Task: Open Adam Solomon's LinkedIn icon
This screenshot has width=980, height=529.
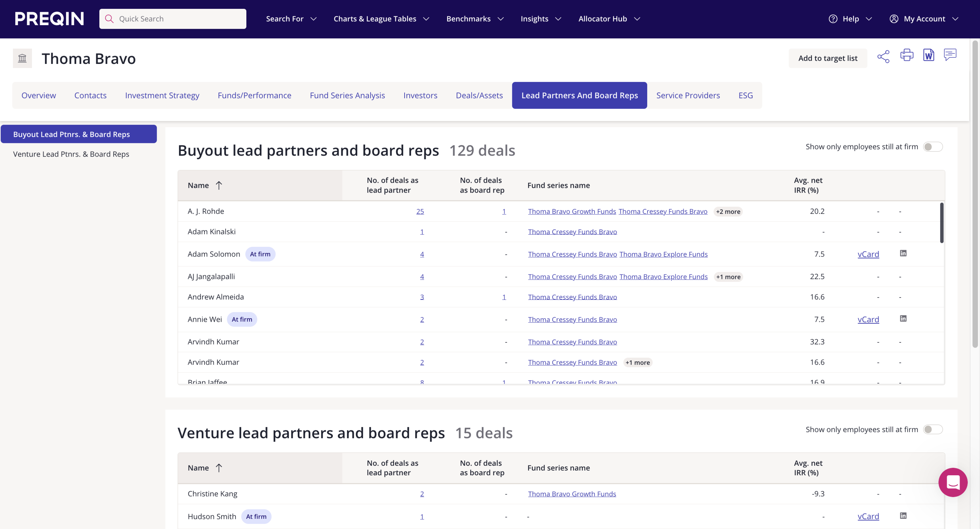Action: (x=903, y=253)
